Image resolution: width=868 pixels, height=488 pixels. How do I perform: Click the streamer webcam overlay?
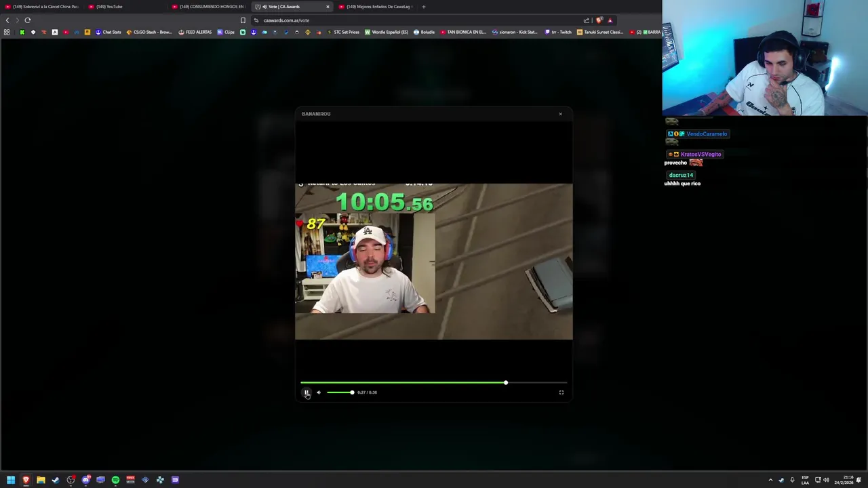765,58
